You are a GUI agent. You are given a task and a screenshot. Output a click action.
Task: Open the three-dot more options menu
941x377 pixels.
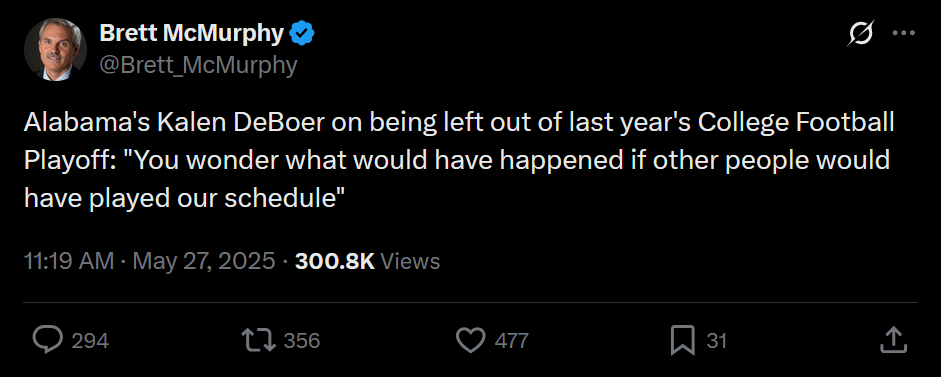click(904, 34)
